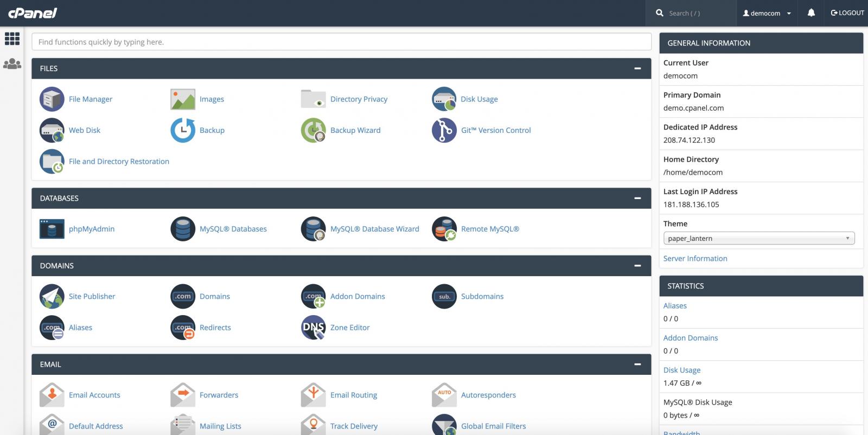Open the Directory Privacy folder icon
The height and width of the screenshot is (435, 868).
314,99
